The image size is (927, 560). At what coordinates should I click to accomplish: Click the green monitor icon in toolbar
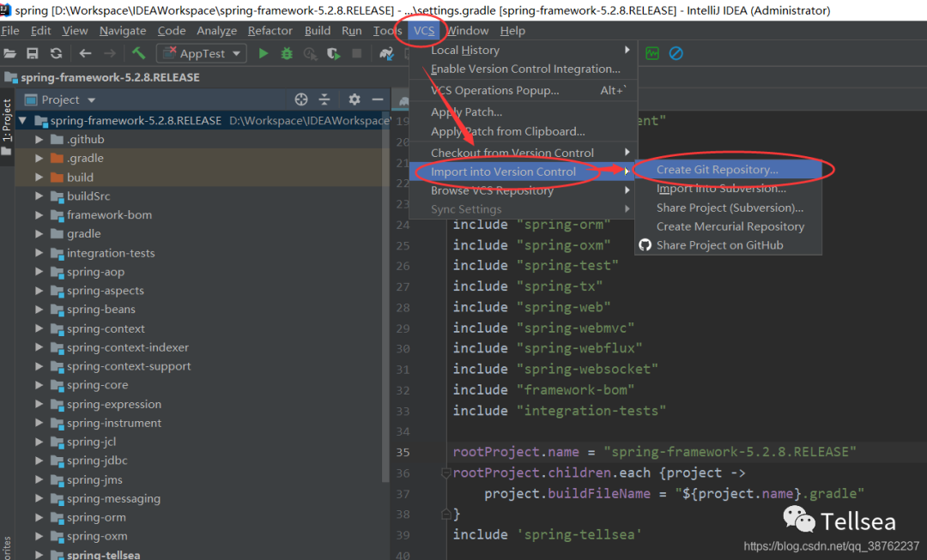click(652, 54)
